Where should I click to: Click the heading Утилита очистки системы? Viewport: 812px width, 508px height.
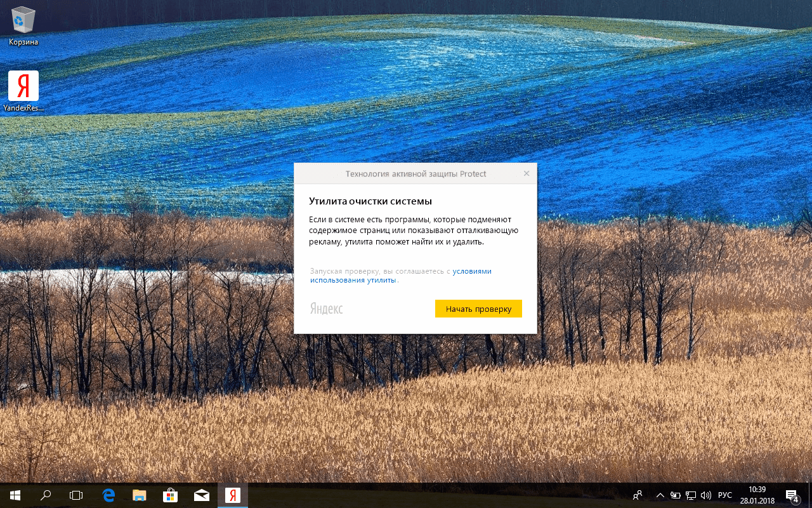[x=370, y=201]
